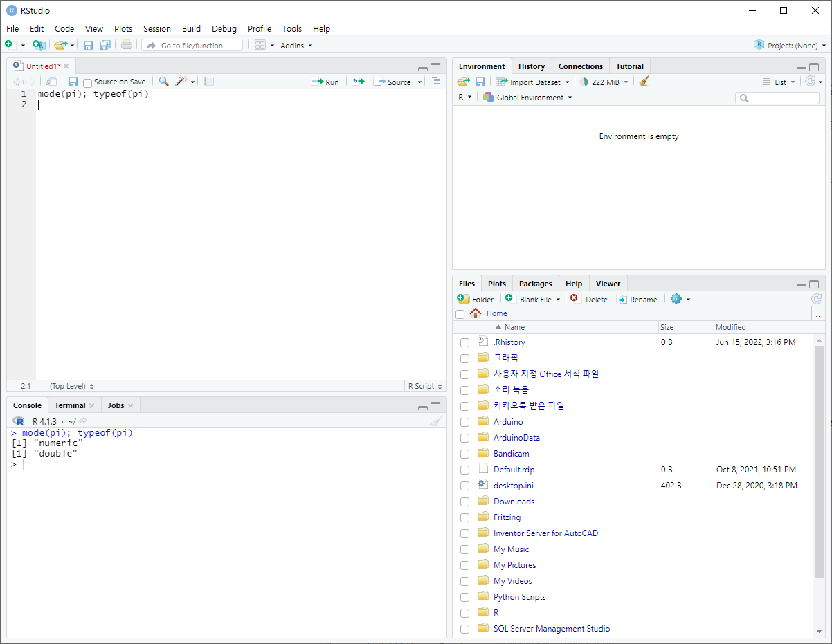Click the Environment search field

pyautogui.click(x=777, y=98)
